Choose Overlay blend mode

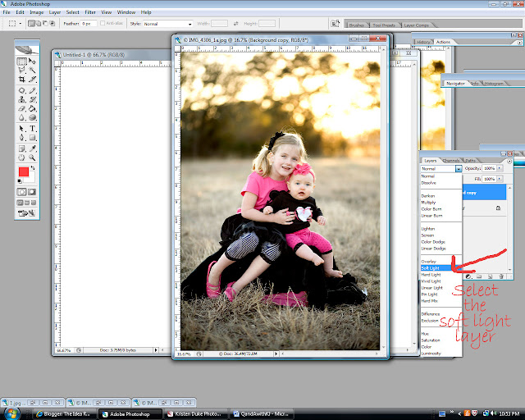(x=441, y=261)
